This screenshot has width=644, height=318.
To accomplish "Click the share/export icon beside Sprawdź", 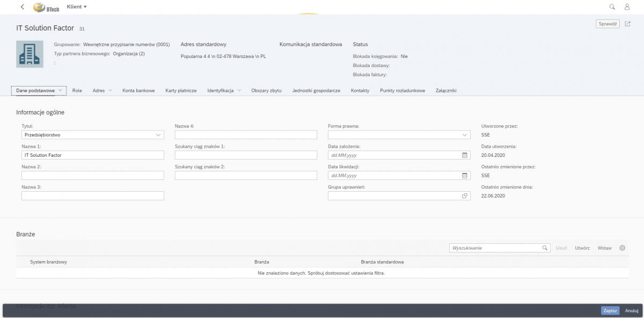I will [628, 24].
